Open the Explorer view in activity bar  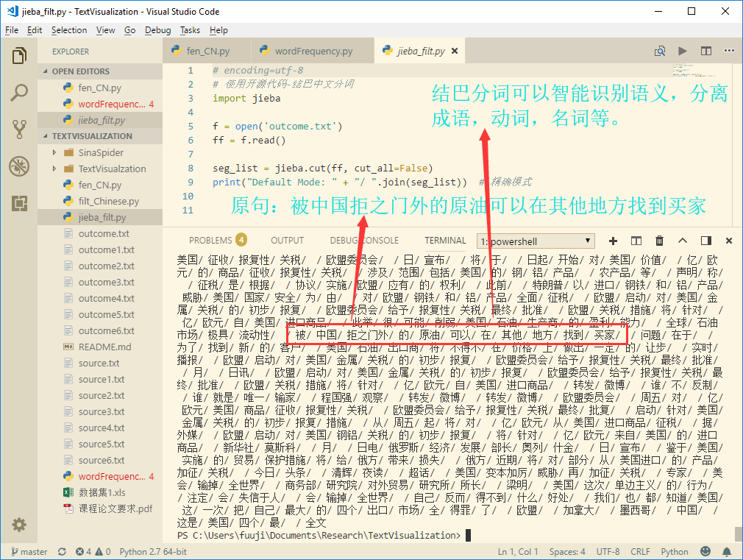[x=19, y=56]
